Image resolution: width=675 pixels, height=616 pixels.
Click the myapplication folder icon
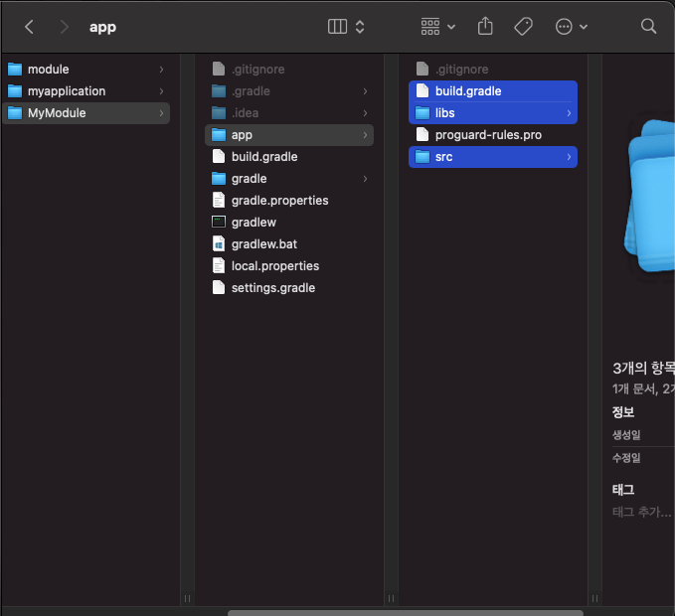pyautogui.click(x=15, y=91)
